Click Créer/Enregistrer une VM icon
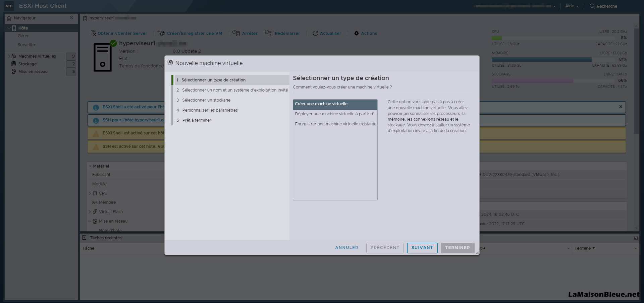 point(161,33)
